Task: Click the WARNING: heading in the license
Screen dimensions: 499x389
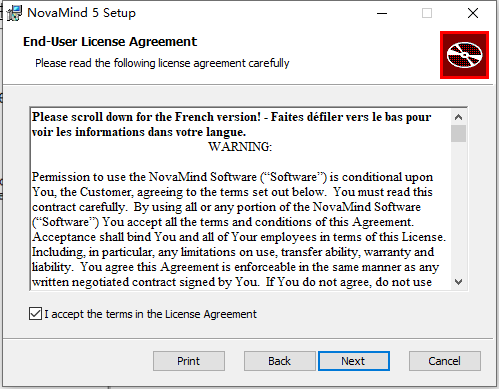Action: (x=240, y=147)
